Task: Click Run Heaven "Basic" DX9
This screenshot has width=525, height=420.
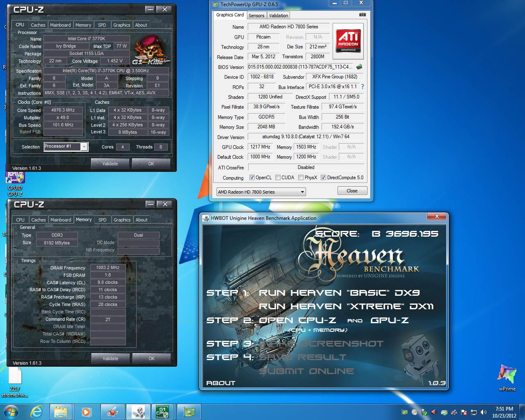Action: coord(339,293)
